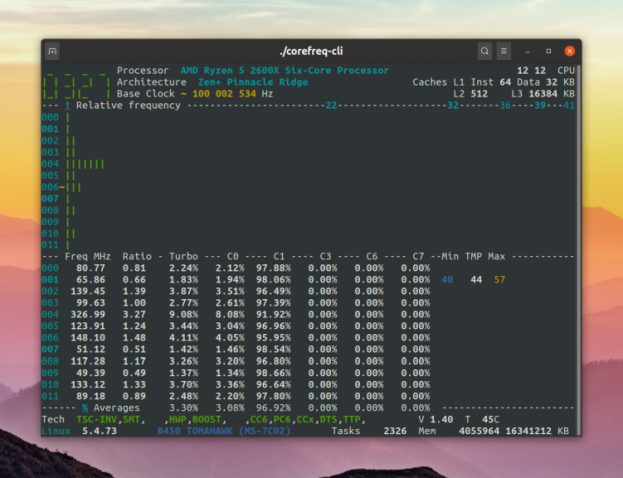Click the new tab icon in title bar
Image resolution: width=623 pixels, height=478 pixels.
click(53, 50)
